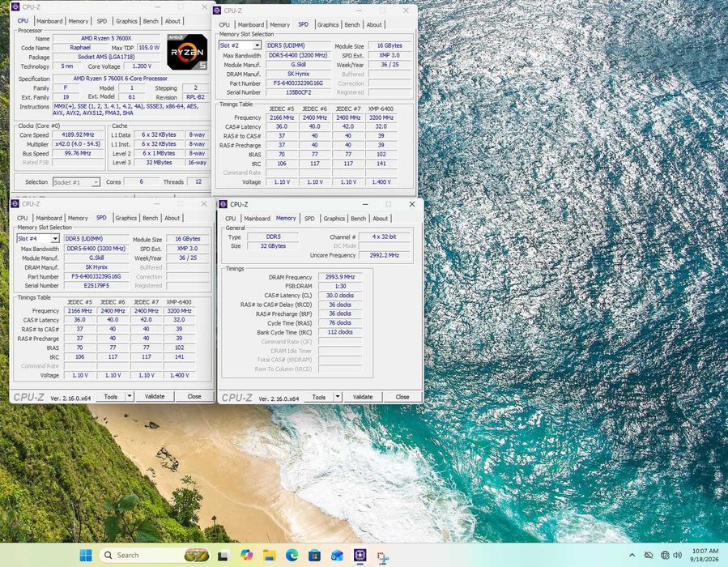
Task: Open File Explorer from the taskbar
Action: 269,555
